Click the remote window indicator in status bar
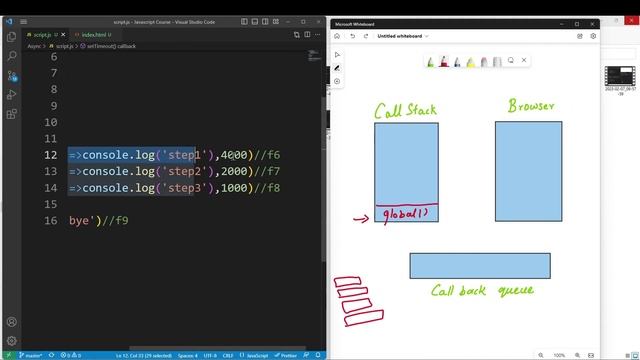 pyautogui.click(x=9, y=356)
